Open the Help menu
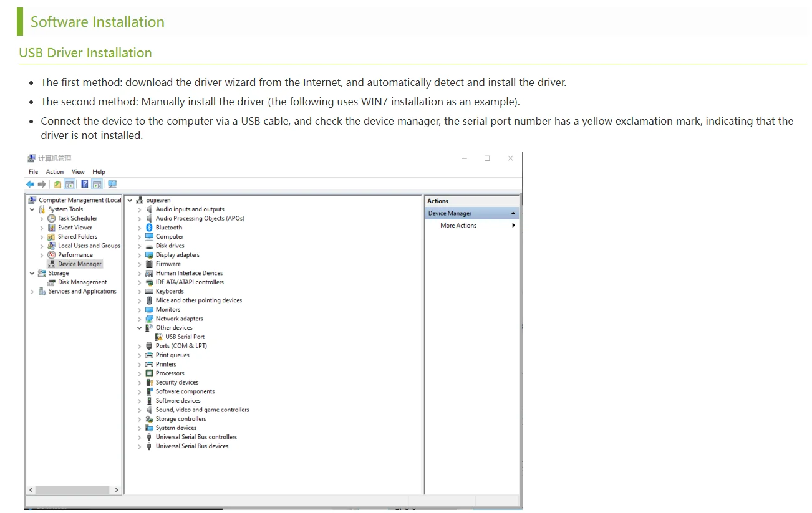Screen dimensions: 812x513 (x=99, y=171)
